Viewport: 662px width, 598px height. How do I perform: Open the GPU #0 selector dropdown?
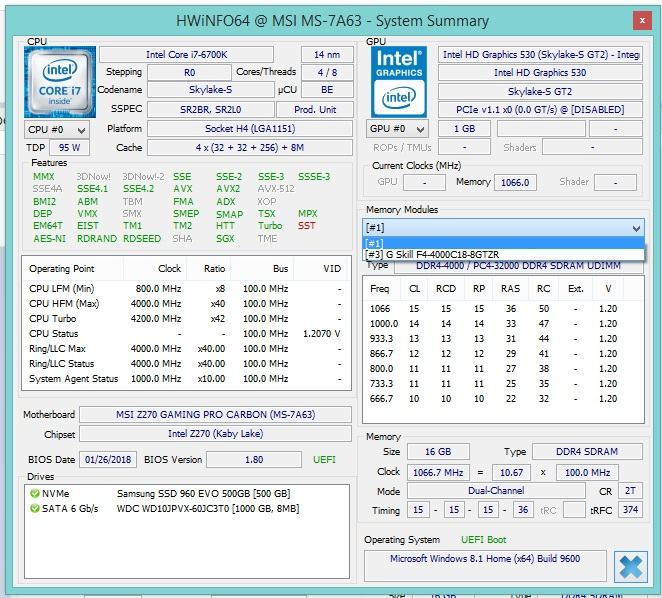397,129
